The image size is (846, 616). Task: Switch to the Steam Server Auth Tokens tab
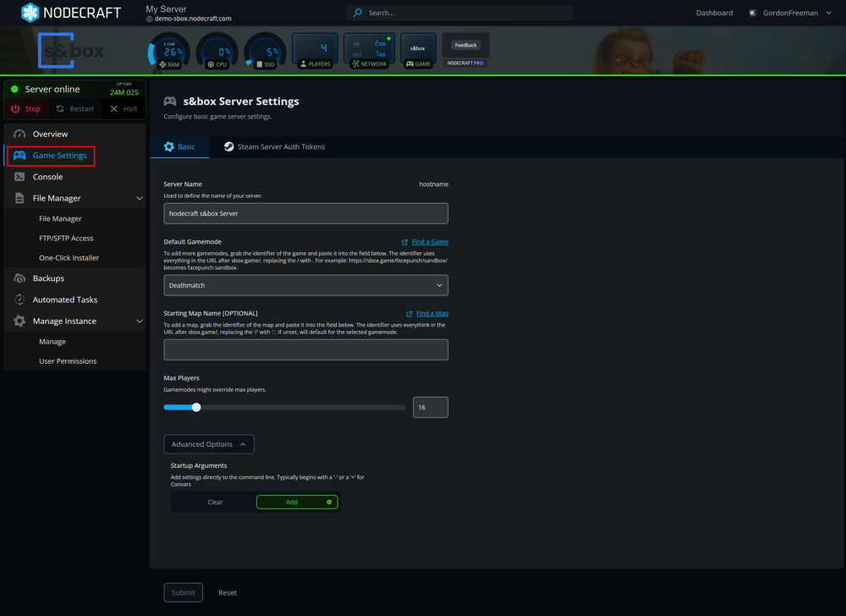coord(274,146)
